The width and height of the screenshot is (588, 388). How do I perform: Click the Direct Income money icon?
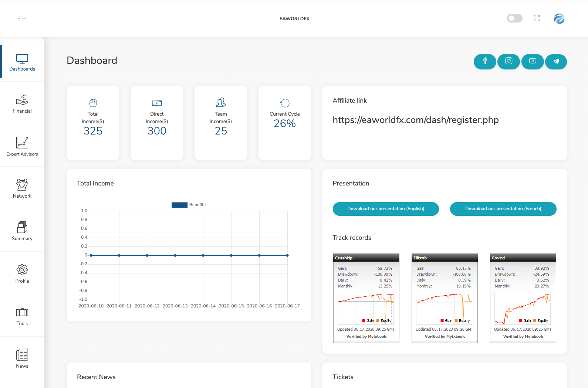[x=157, y=103]
